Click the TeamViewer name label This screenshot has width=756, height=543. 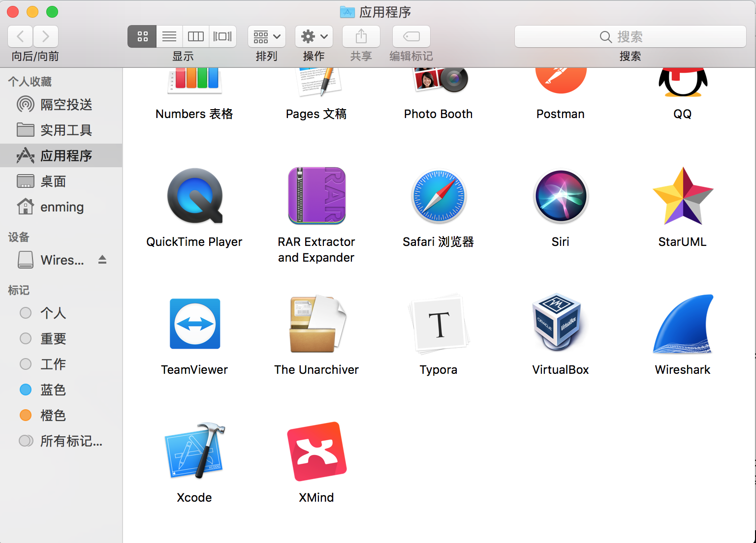[x=194, y=369]
